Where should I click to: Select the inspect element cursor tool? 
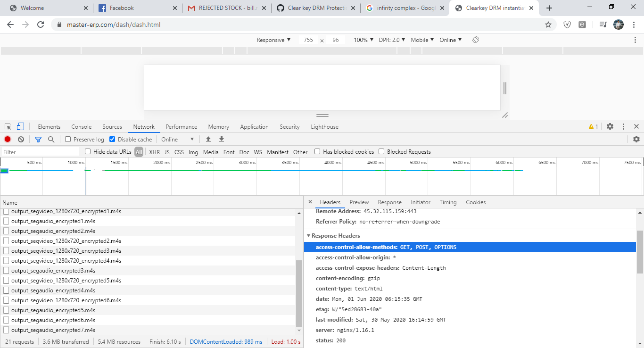click(8, 126)
